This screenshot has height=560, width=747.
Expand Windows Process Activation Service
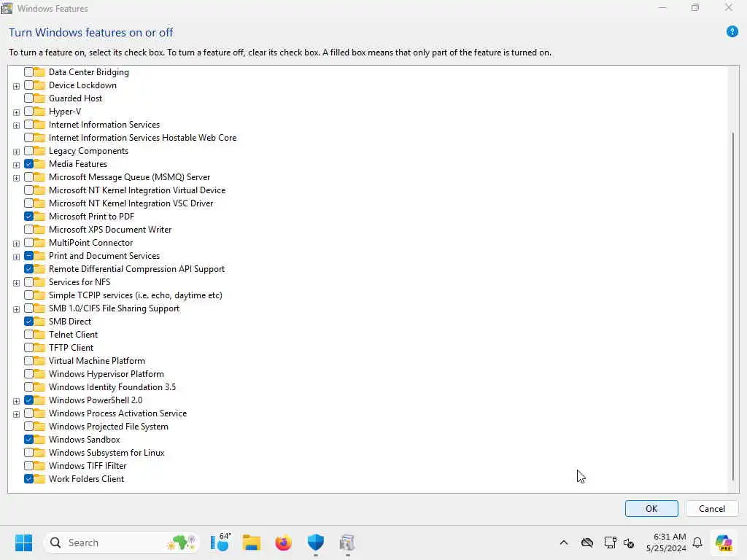click(16, 414)
